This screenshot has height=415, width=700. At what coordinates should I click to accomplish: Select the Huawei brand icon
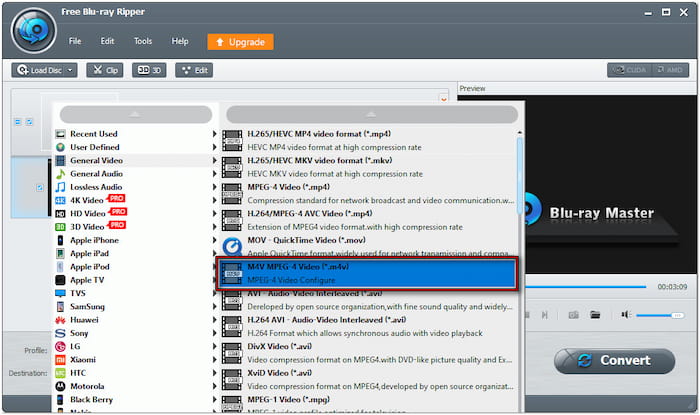coord(60,320)
